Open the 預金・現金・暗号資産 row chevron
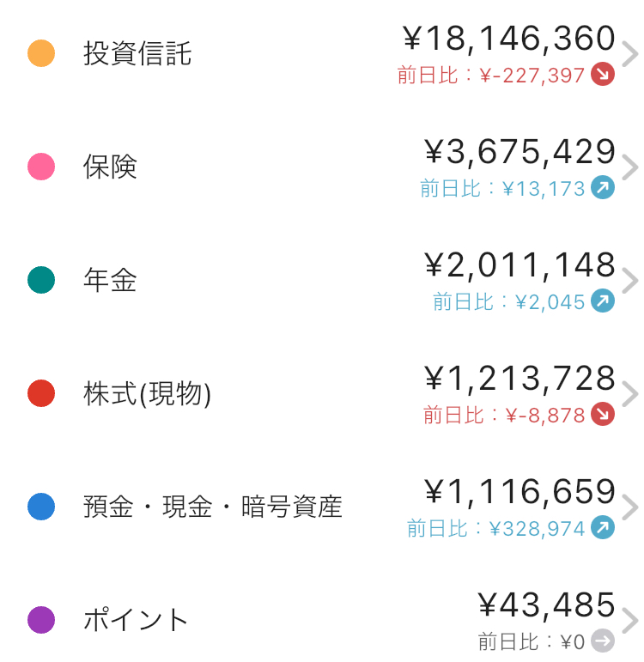The width and height of the screenshot is (644, 662). coord(630,508)
